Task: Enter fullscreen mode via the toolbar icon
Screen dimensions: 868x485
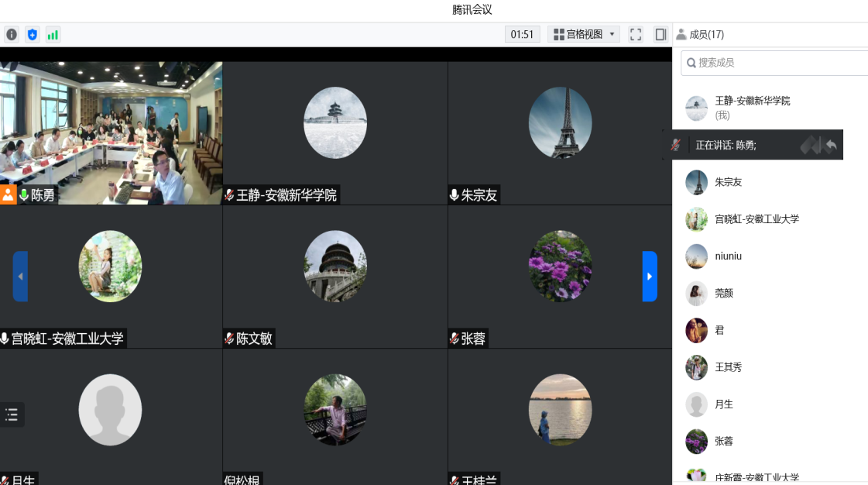Action: [x=636, y=35]
